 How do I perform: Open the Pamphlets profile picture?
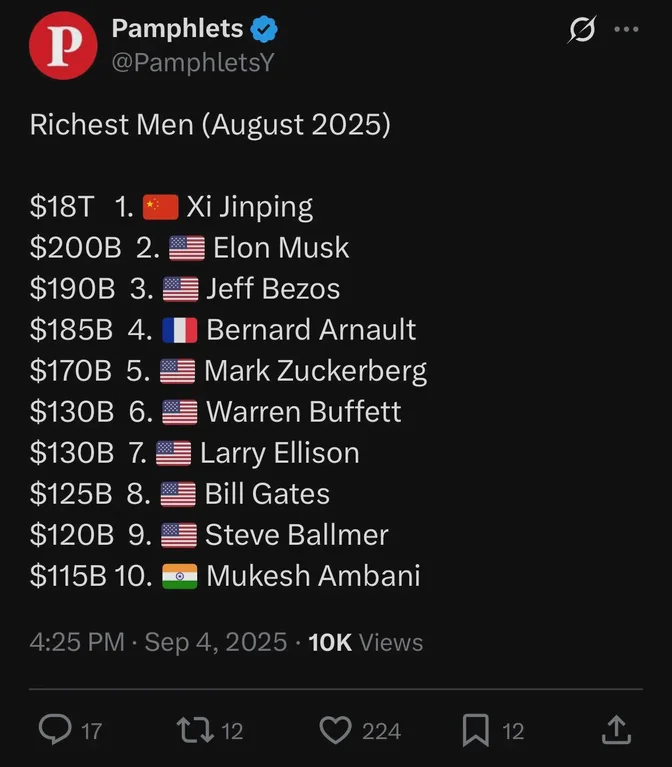63,45
